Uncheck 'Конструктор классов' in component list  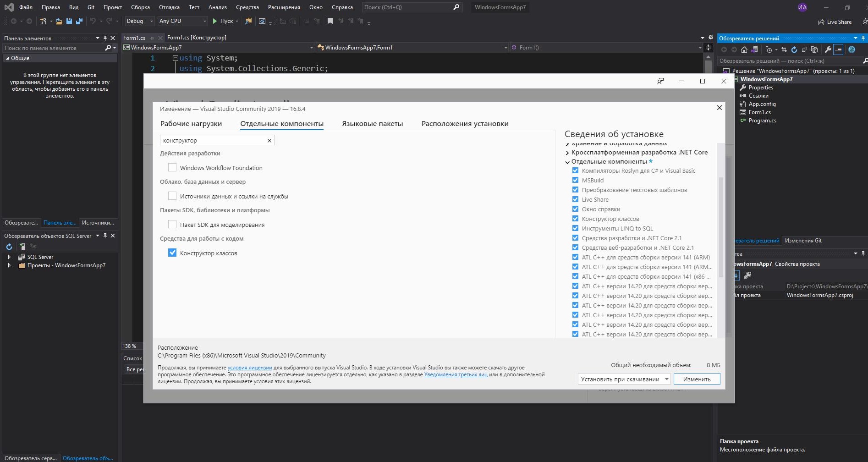172,253
